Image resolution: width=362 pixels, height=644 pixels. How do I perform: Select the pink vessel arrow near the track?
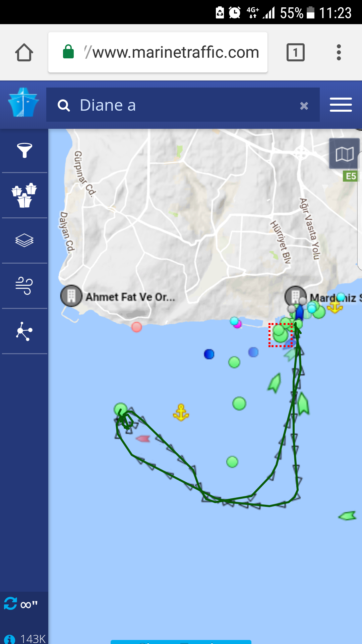(143, 438)
